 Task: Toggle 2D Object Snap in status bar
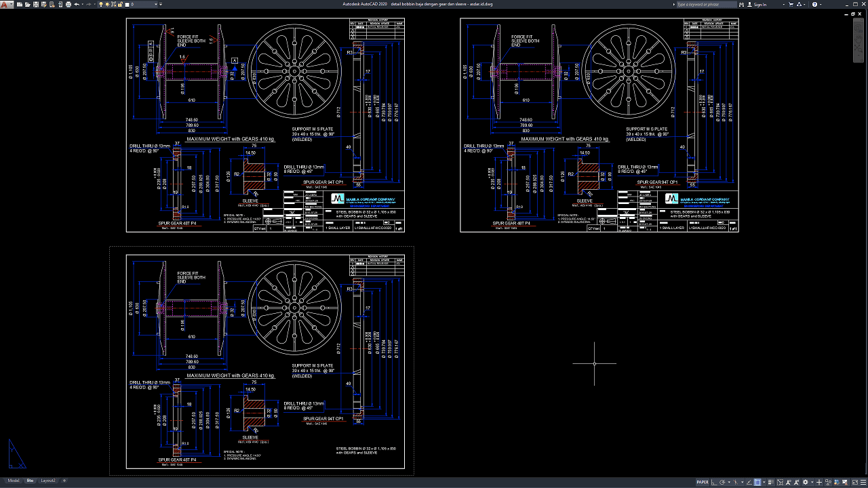point(757,482)
